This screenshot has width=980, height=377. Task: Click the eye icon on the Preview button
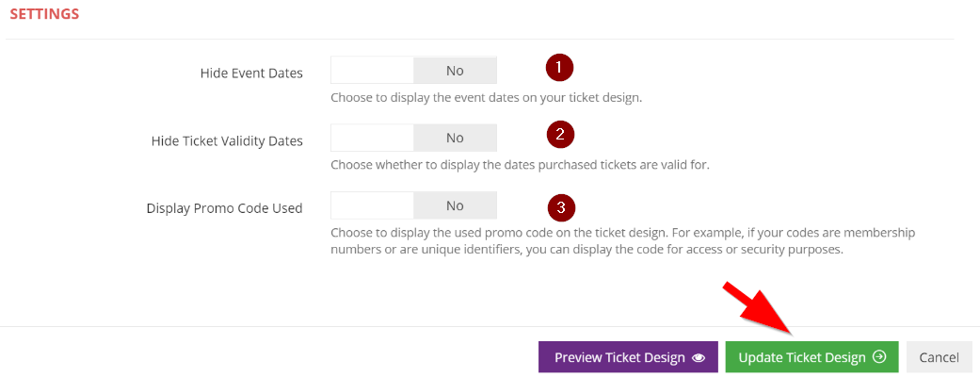pos(699,358)
